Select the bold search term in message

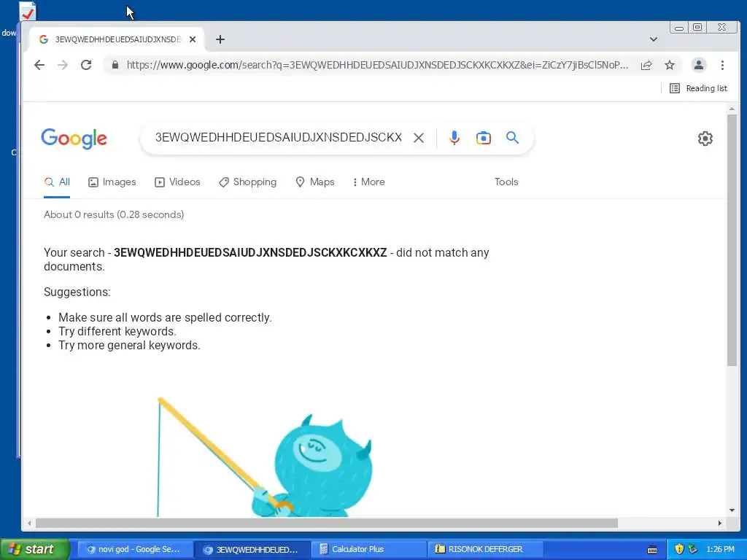pyautogui.click(x=250, y=252)
